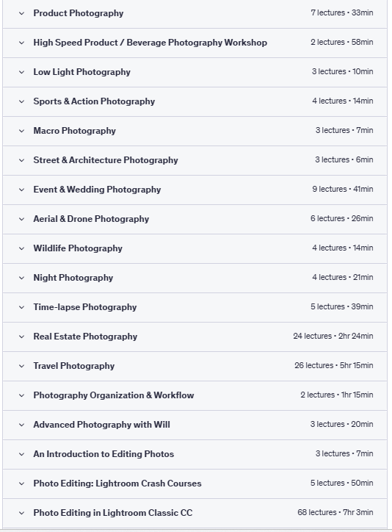Click the 26 lectures 5hr 15min label

334,365
